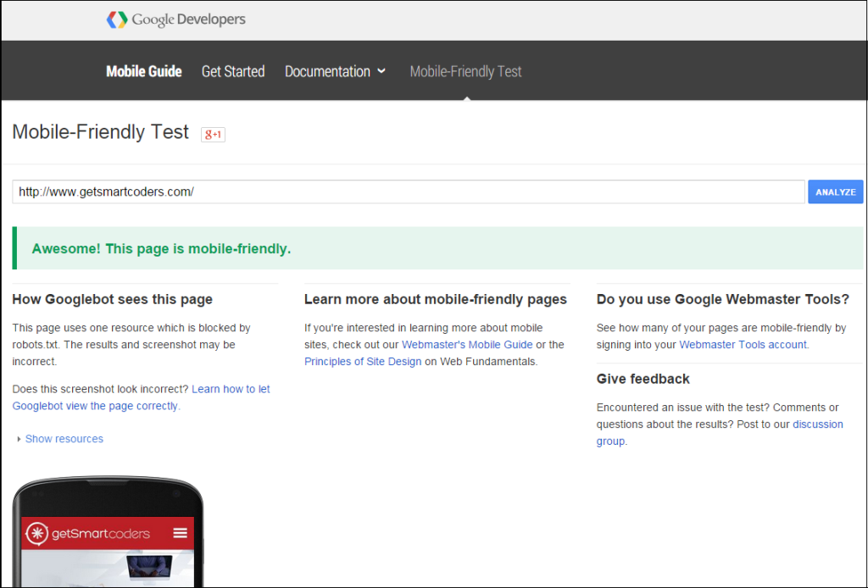
Task: Expand the Documentation dropdown menu
Action: 335,71
